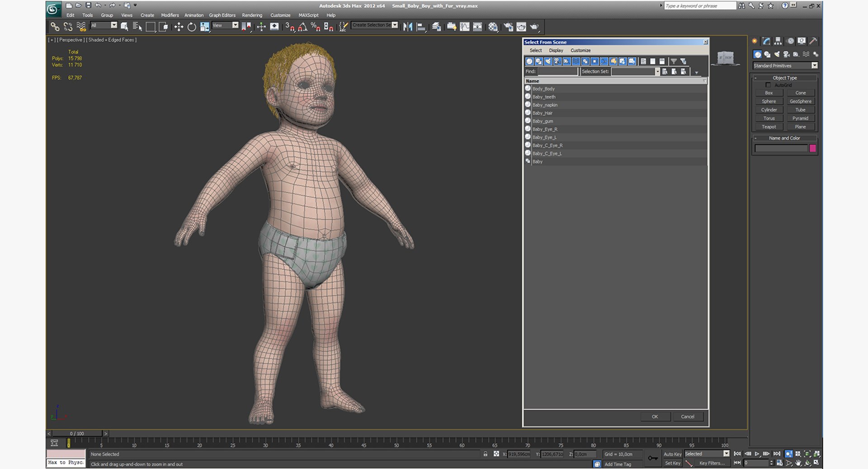Click the Render Production teapot icon

coord(534,27)
